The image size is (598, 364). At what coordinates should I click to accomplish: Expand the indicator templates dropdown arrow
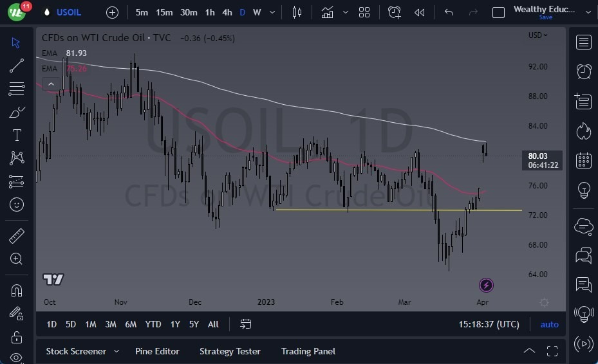(x=346, y=13)
